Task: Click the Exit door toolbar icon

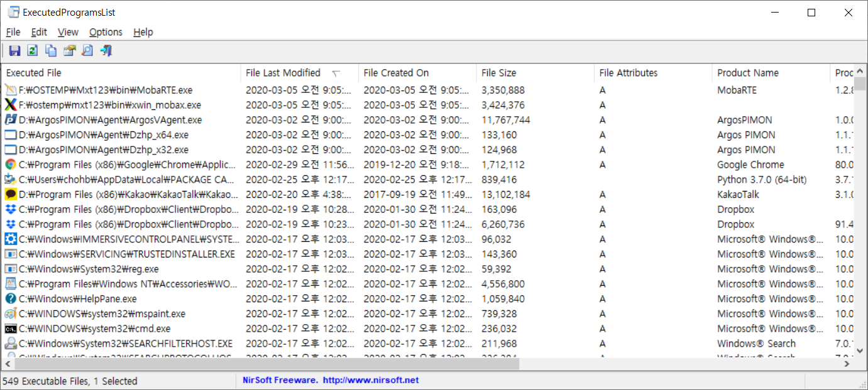Action: (106, 51)
